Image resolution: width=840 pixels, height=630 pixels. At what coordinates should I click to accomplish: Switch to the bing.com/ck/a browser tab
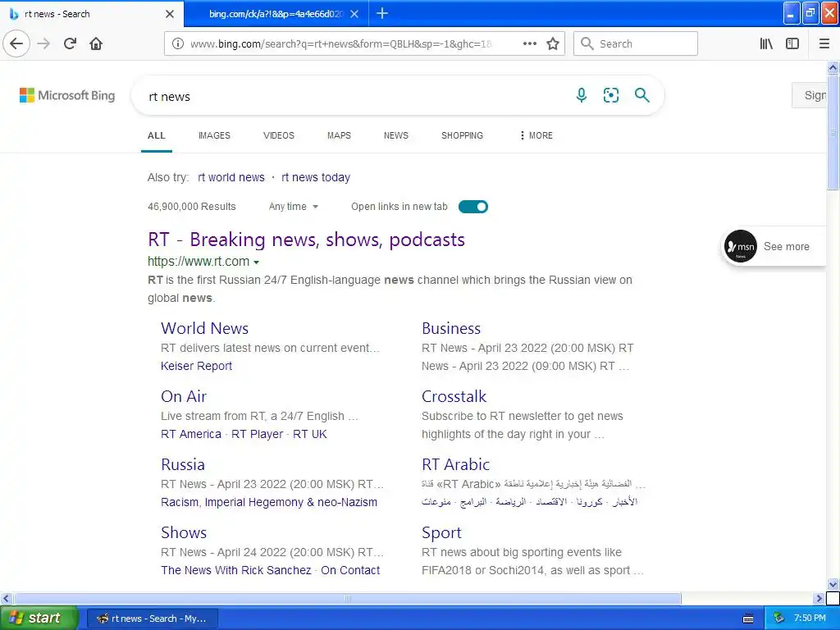pyautogui.click(x=276, y=14)
